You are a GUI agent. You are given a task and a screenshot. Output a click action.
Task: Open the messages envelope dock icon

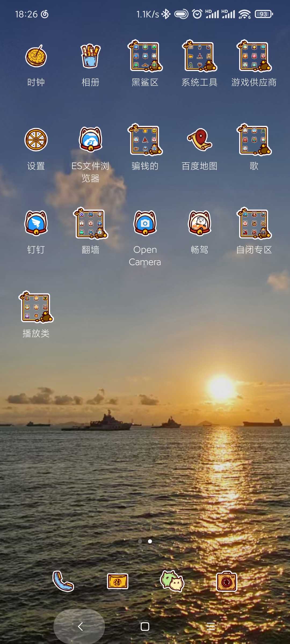(118, 581)
